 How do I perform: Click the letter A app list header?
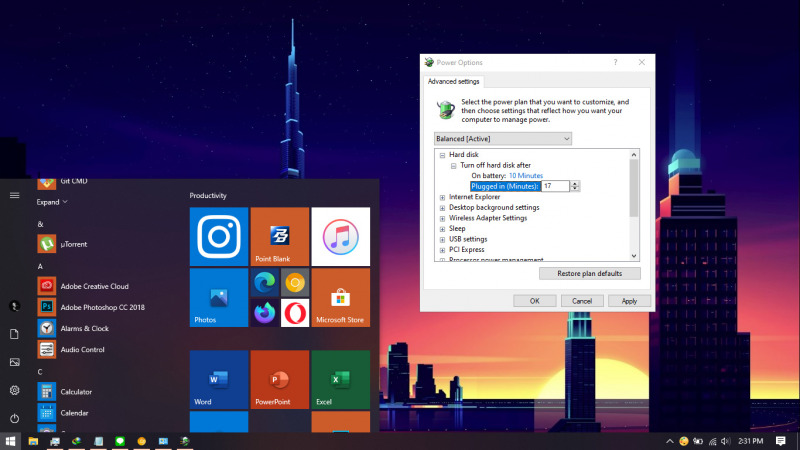(x=40, y=266)
